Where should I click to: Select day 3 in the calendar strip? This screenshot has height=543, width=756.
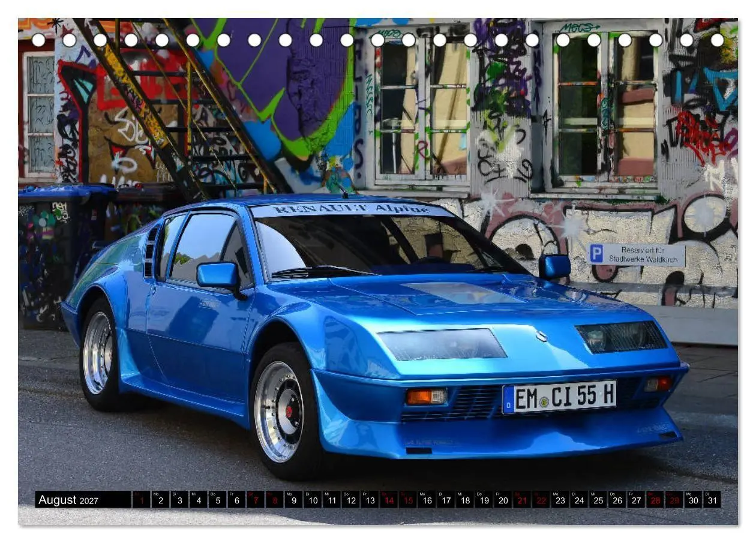pyautogui.click(x=179, y=499)
